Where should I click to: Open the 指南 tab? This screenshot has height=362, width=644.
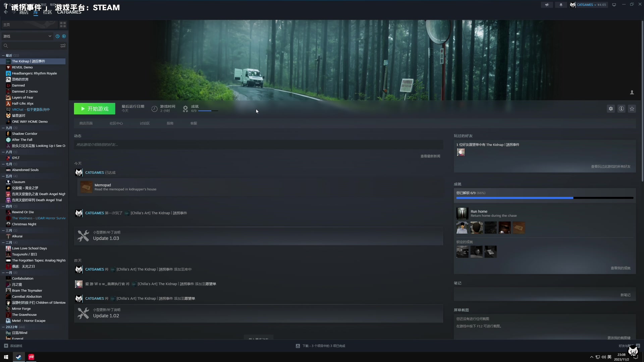170,123
